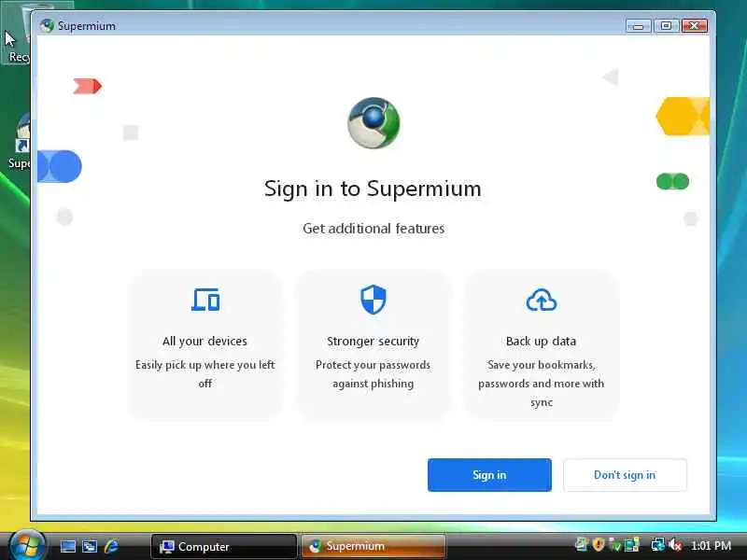Click the 'All your devices' card title
This screenshot has width=747, height=560.
coord(204,342)
